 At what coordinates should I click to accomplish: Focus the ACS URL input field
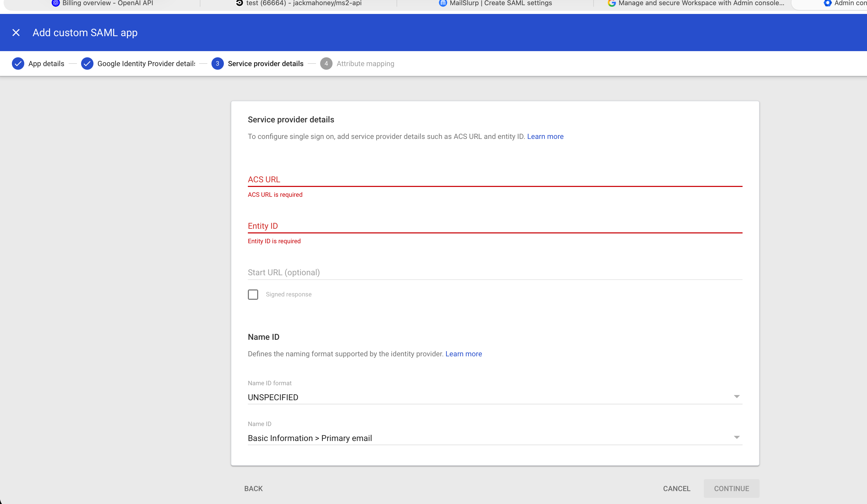(x=495, y=180)
